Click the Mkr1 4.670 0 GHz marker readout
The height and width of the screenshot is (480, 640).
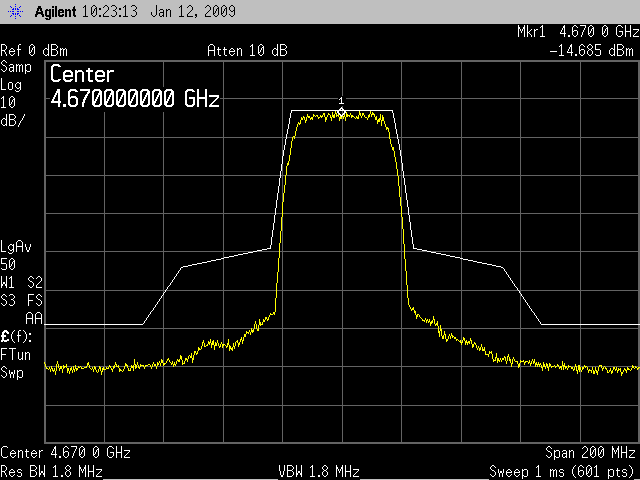(577, 33)
